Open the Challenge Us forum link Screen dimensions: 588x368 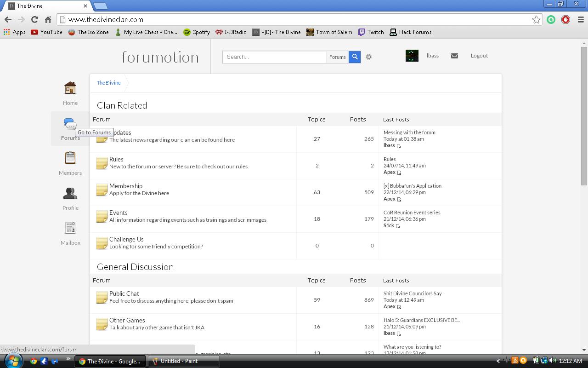tap(126, 239)
